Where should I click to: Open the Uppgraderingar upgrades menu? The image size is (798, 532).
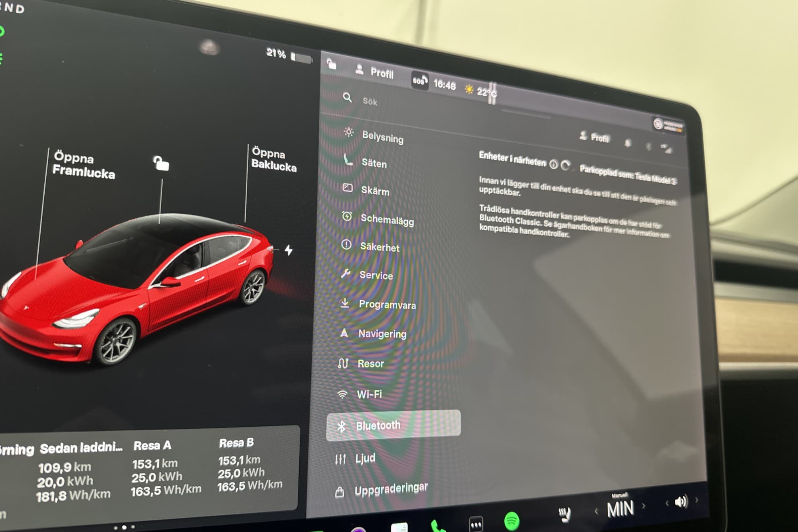pos(381,490)
